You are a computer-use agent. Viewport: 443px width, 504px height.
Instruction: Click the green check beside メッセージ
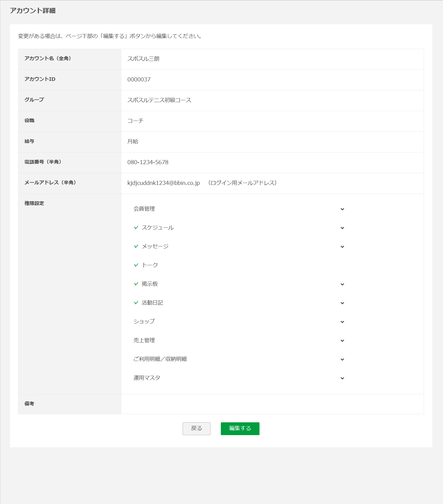(x=136, y=246)
